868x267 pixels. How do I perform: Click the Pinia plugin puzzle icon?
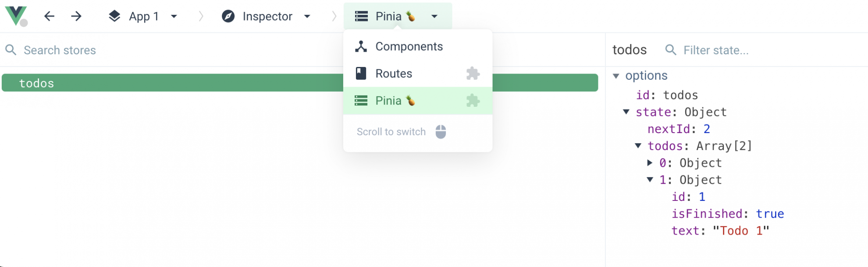tap(473, 100)
